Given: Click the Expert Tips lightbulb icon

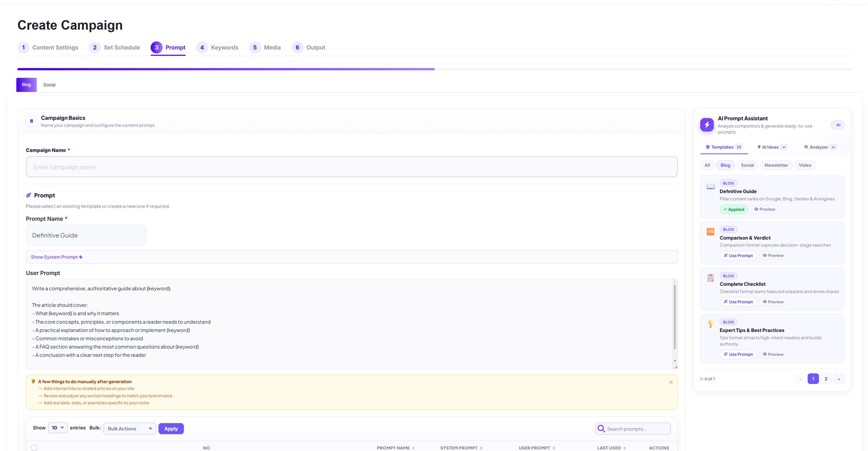Looking at the screenshot, I should [710, 324].
